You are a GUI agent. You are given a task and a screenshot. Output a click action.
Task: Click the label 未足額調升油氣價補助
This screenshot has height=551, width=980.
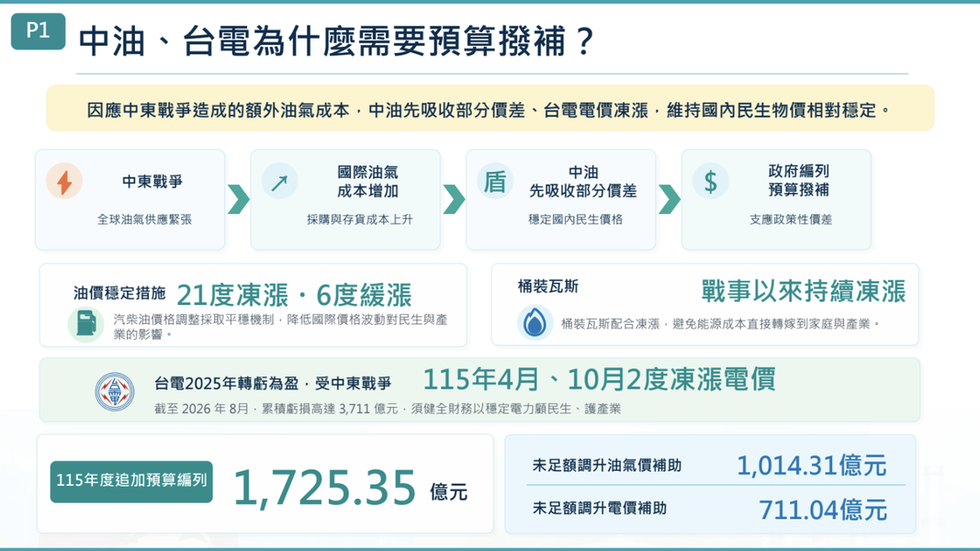(607, 466)
